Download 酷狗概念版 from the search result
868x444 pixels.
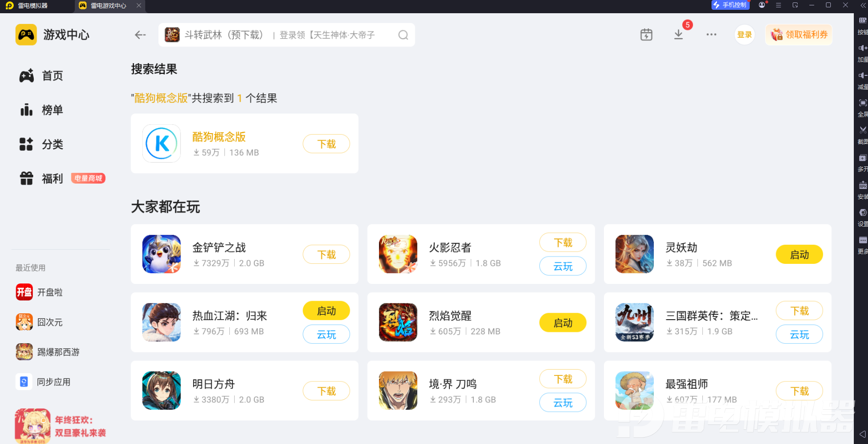coord(326,144)
